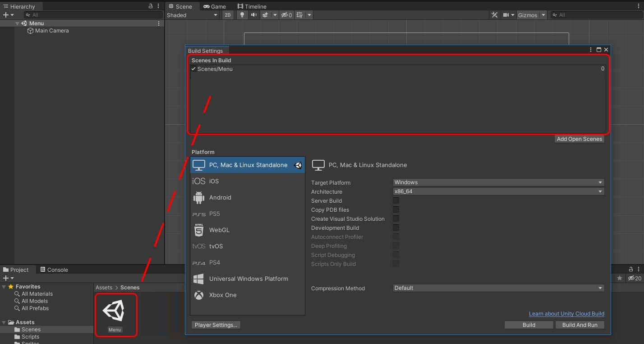Toggle scene effects layers icon
The image size is (644, 344).
pyautogui.click(x=266, y=15)
